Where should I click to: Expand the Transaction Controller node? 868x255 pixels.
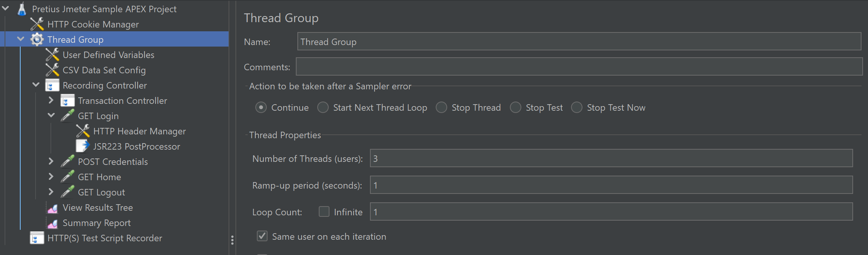(x=51, y=100)
